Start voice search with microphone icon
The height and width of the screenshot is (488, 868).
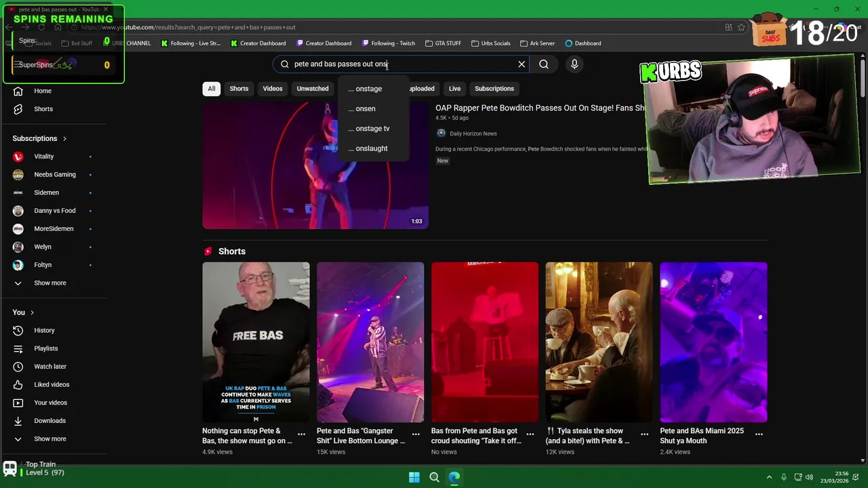(x=574, y=64)
